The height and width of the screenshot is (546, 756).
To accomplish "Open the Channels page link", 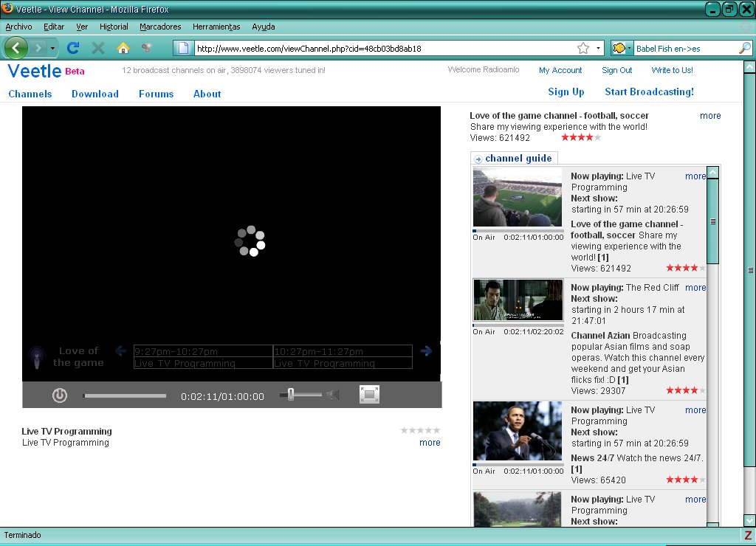I will (30, 94).
